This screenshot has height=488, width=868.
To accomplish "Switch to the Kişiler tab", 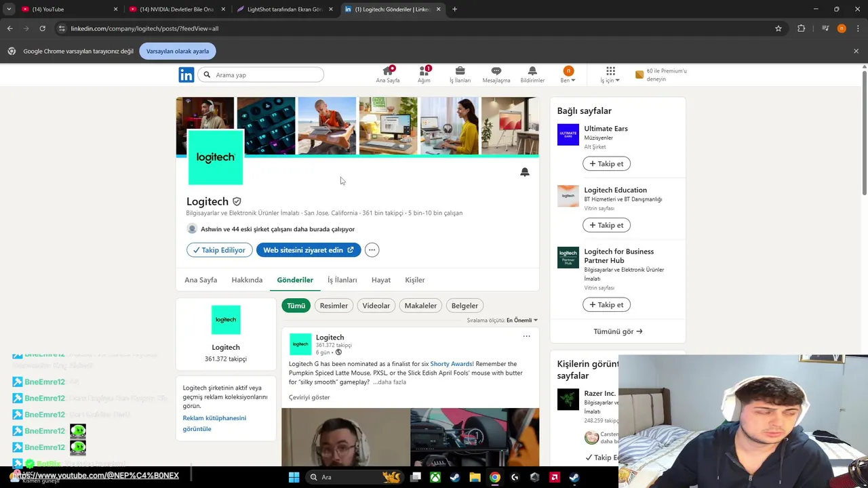I will (x=414, y=280).
